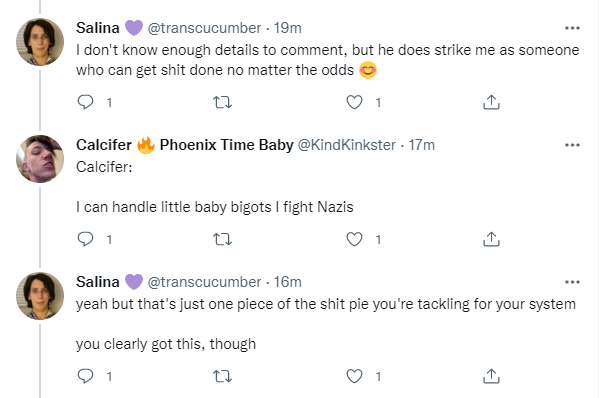This screenshot has height=398, width=599.
Task: Retweet Salina's 19m tweet
Action: click(222, 102)
